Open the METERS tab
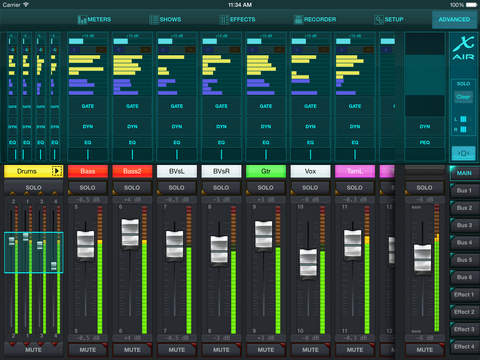The image size is (480, 360). coord(94,20)
